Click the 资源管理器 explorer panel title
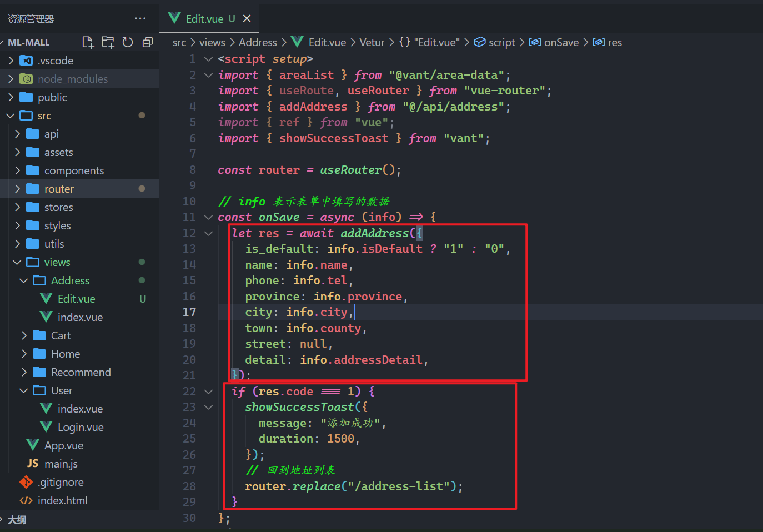The image size is (763, 532). 31,19
